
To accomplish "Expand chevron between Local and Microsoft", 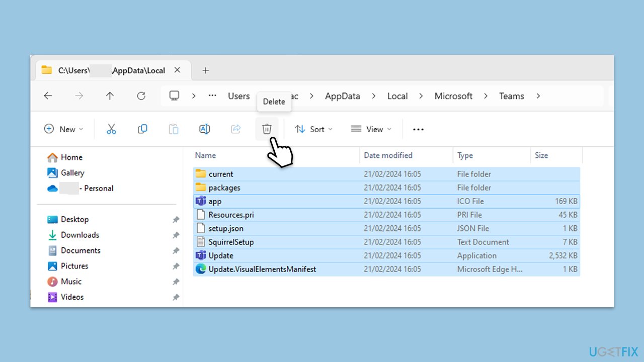I will [421, 96].
